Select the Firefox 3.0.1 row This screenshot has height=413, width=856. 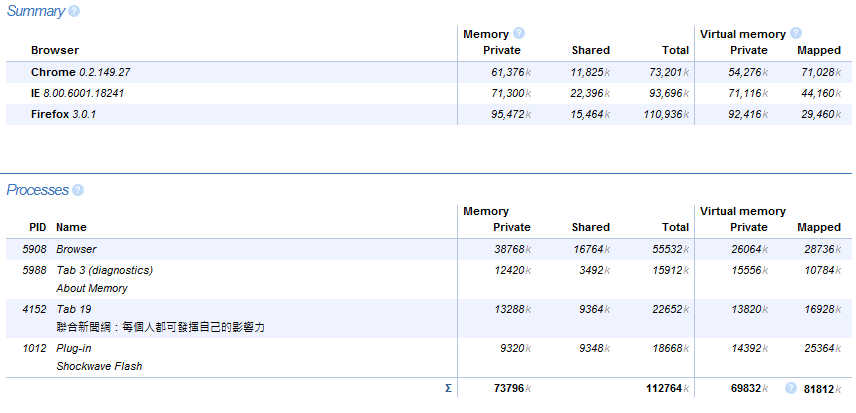[x=63, y=114]
